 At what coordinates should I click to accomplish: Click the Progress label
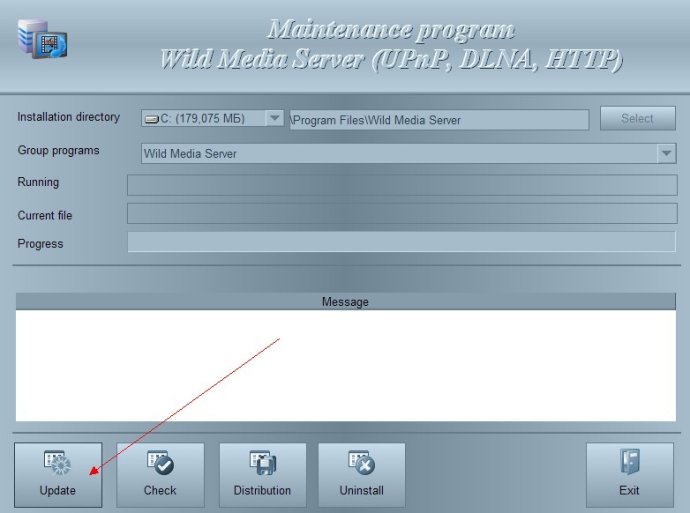[40, 244]
